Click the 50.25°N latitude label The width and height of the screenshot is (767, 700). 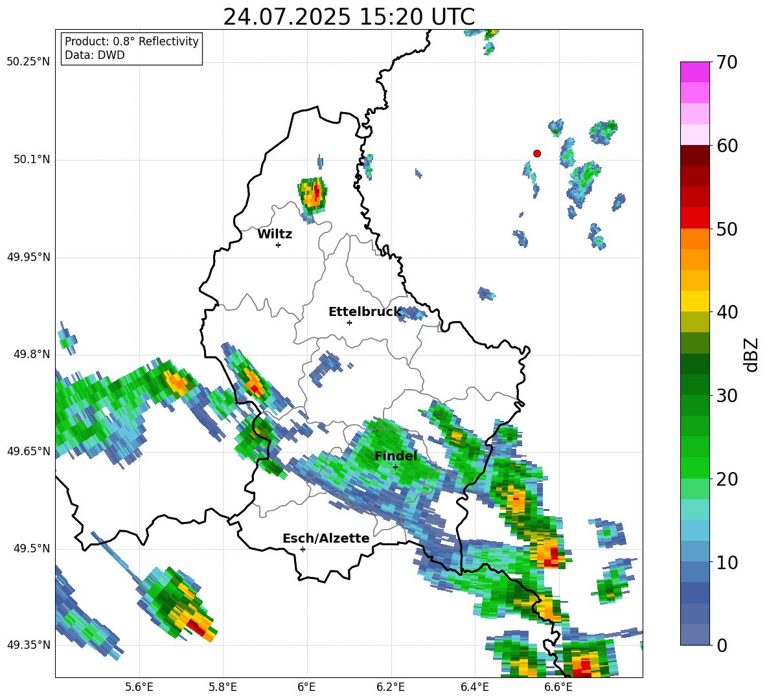29,62
